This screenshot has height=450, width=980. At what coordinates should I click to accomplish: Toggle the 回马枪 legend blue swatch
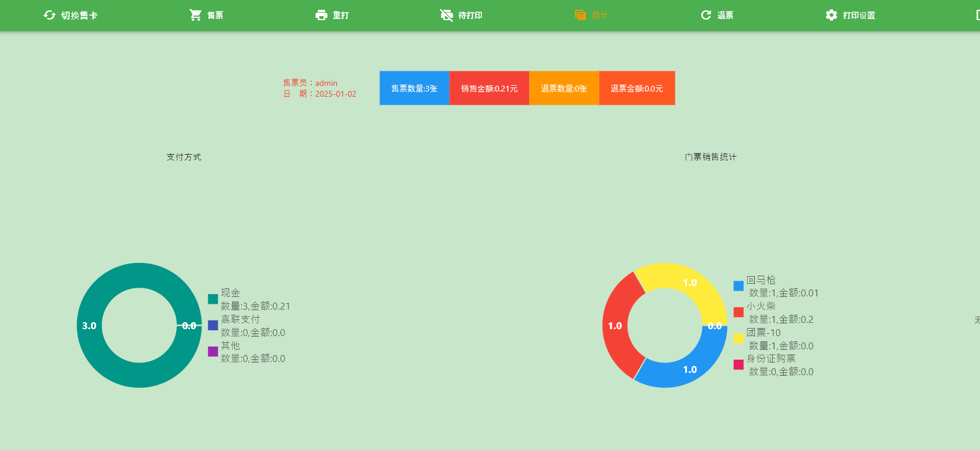tap(739, 286)
